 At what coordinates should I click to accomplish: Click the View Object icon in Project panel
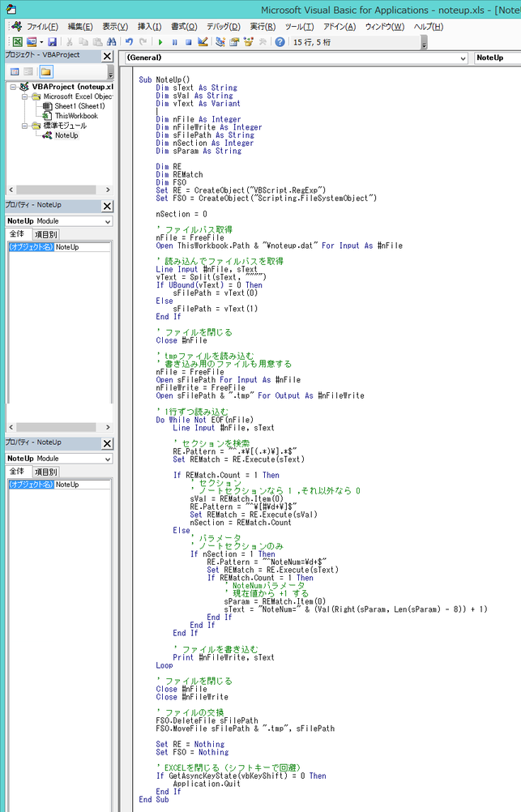[28, 71]
